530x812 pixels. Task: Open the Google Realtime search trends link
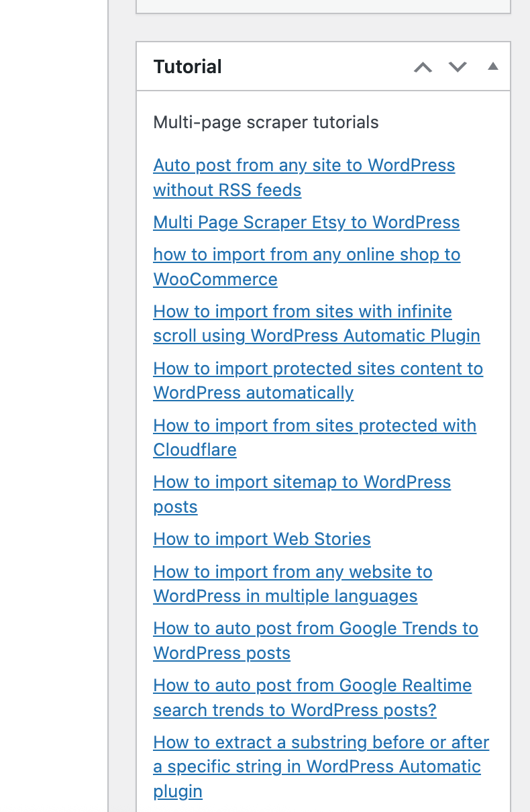(312, 686)
